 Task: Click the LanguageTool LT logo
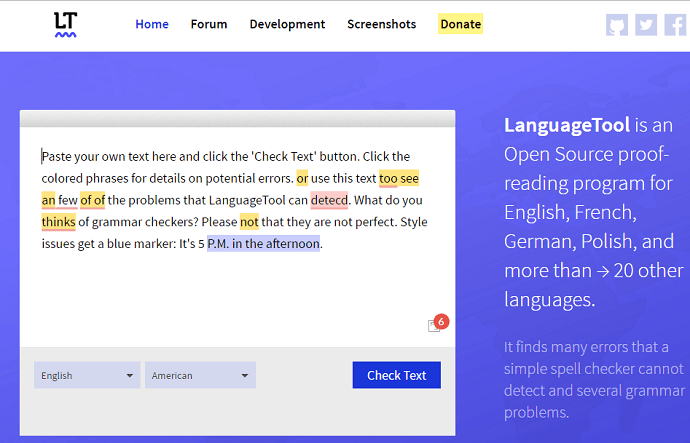65,24
